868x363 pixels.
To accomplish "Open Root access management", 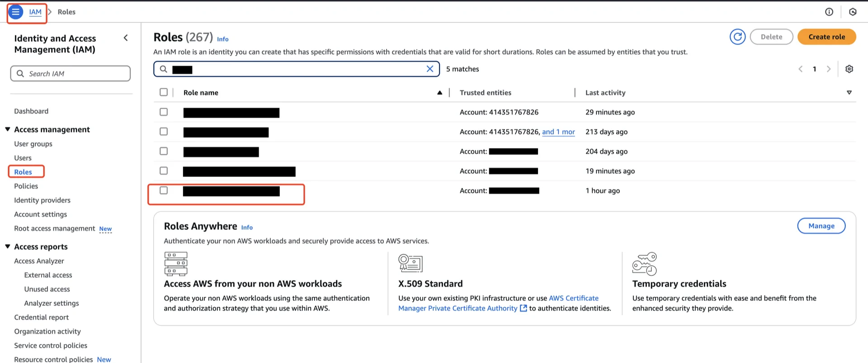I will [54, 229].
